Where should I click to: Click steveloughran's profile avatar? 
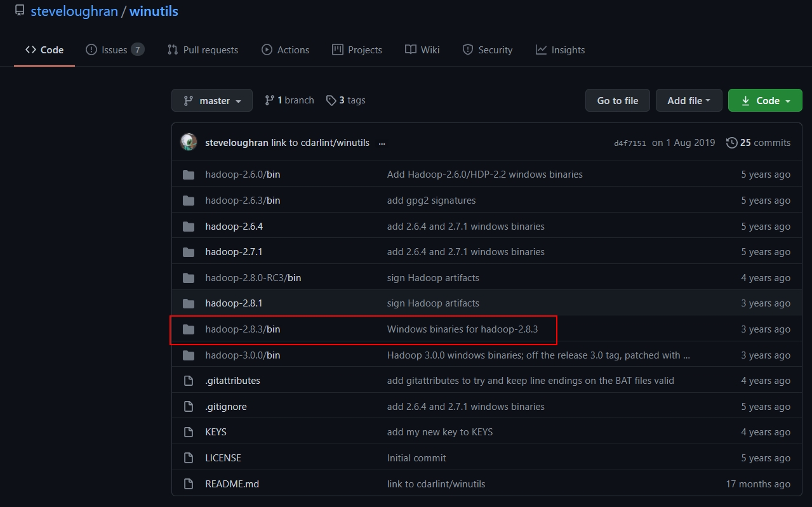point(188,142)
